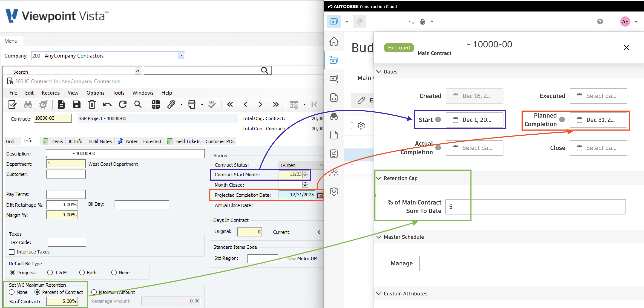Open the binoculars icon in Autodesk sidebar
Viewport: 644px width, 308px height.
[x=334, y=116]
